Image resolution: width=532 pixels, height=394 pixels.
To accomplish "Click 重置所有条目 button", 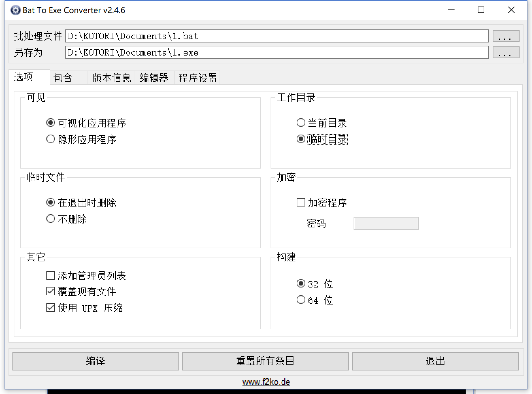I will point(265,361).
